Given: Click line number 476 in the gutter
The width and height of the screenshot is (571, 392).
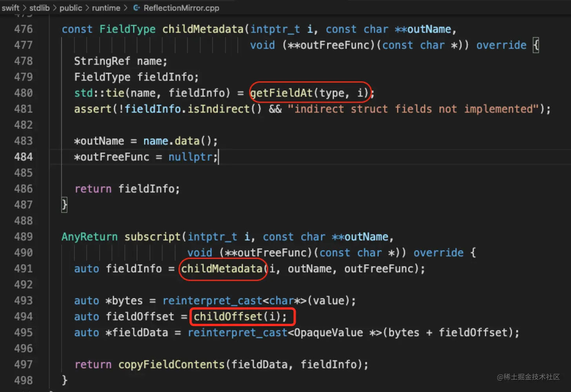Looking at the screenshot, I should click(24, 29).
